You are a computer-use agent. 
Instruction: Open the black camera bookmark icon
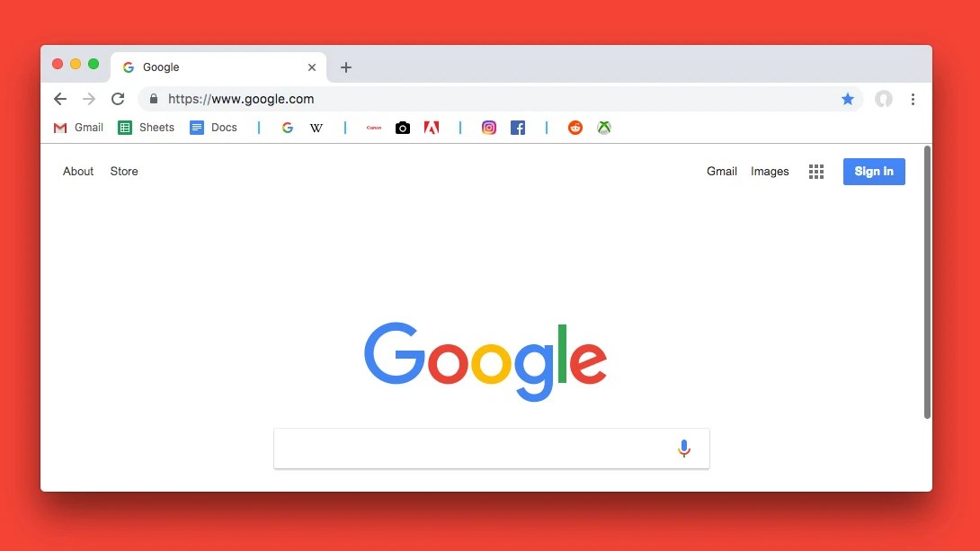(403, 128)
